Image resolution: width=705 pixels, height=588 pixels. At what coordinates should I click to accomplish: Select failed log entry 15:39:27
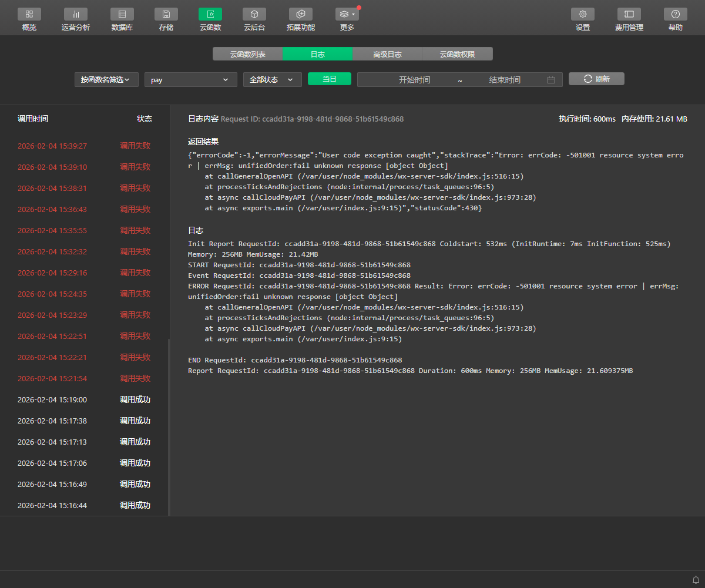(x=85, y=146)
